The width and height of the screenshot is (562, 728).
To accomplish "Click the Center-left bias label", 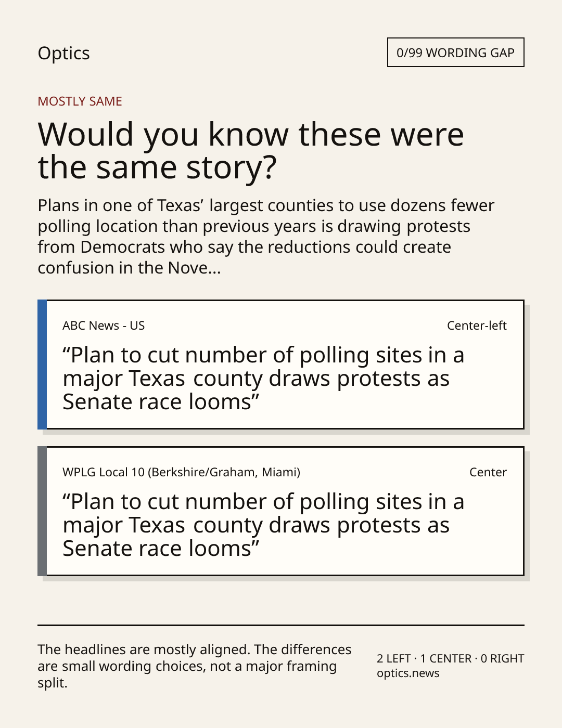I will click(477, 326).
